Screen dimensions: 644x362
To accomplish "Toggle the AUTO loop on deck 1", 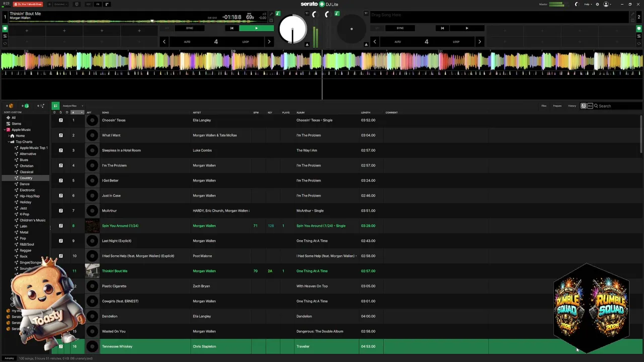I will pos(187,42).
